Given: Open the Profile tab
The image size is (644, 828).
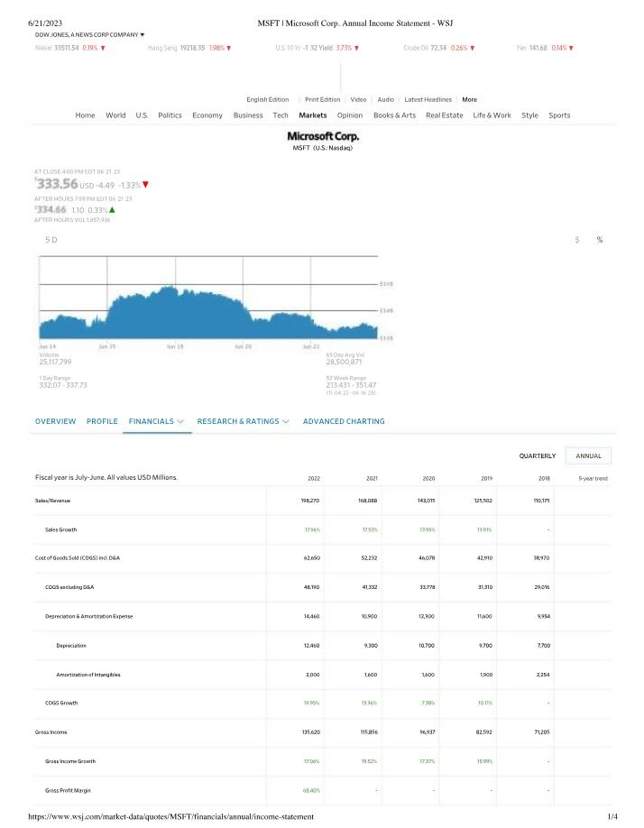Looking at the screenshot, I should click(102, 421).
